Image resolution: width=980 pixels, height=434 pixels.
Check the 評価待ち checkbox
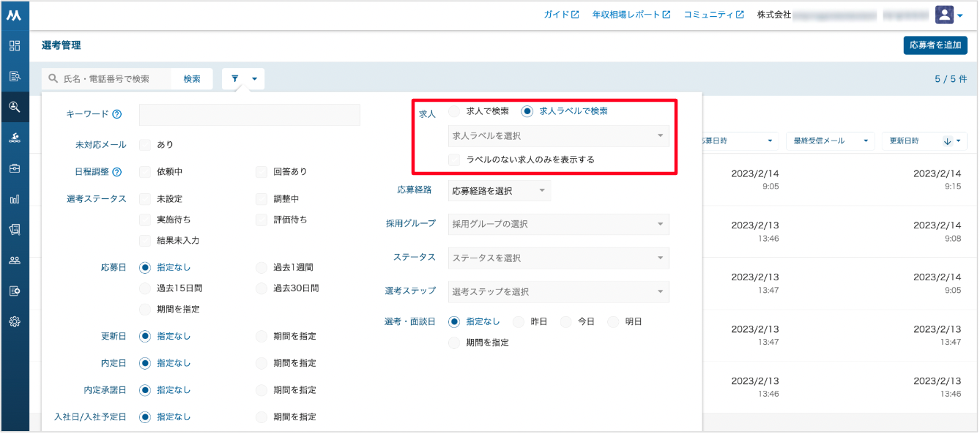(261, 220)
